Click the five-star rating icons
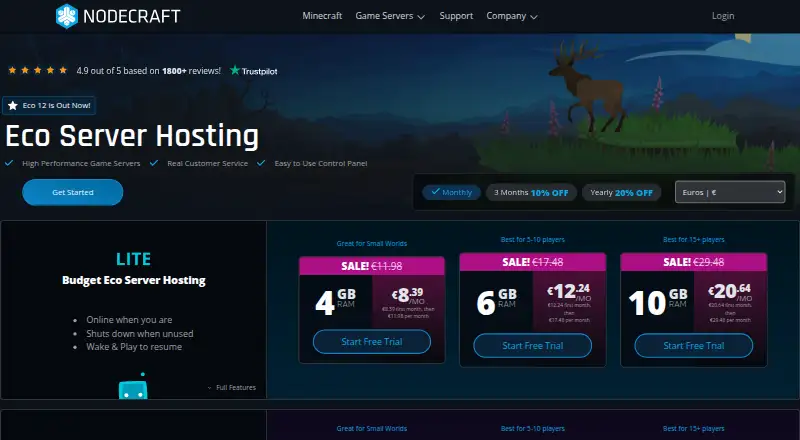This screenshot has height=440, width=800. click(x=38, y=70)
